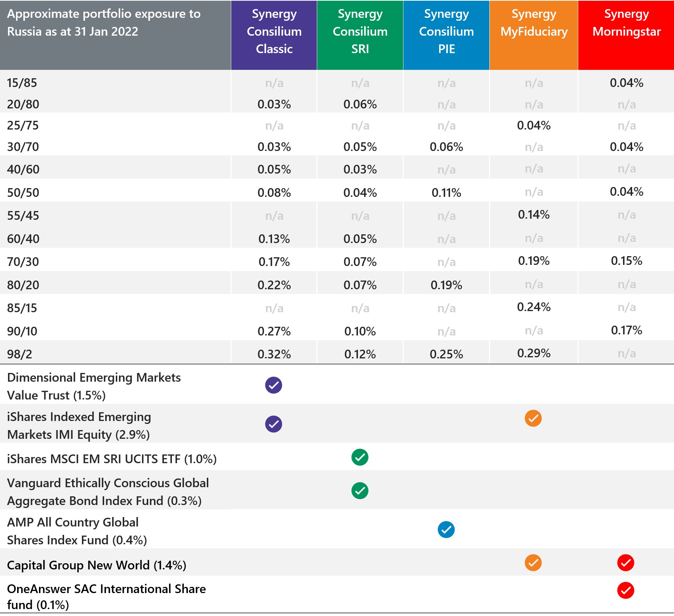Click the orange checkmark in Capital Group New World row

tap(533, 563)
